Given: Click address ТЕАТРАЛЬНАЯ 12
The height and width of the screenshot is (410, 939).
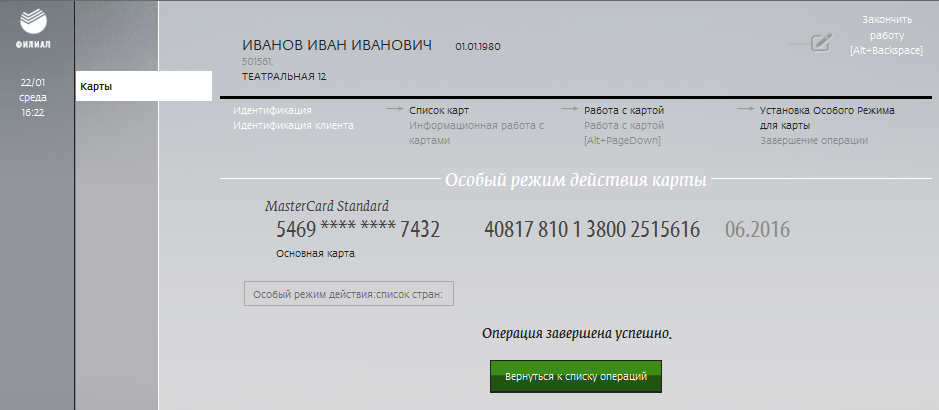Looking at the screenshot, I should [x=284, y=77].
